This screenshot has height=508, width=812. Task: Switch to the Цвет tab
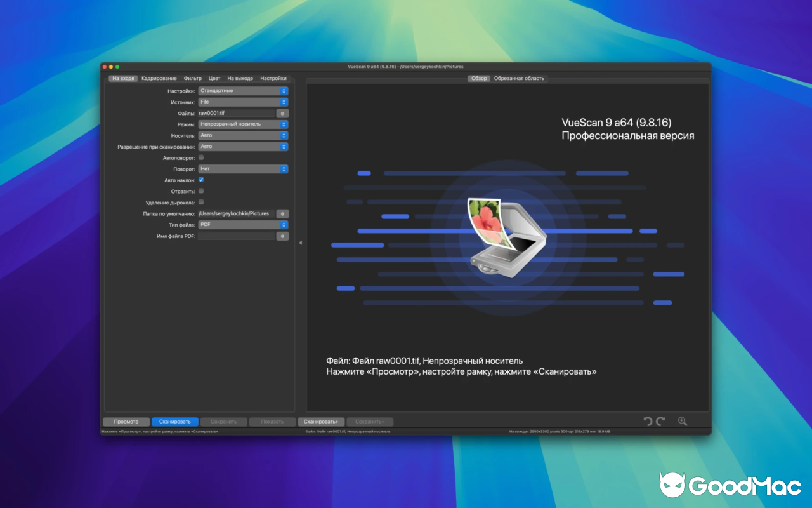coord(214,78)
